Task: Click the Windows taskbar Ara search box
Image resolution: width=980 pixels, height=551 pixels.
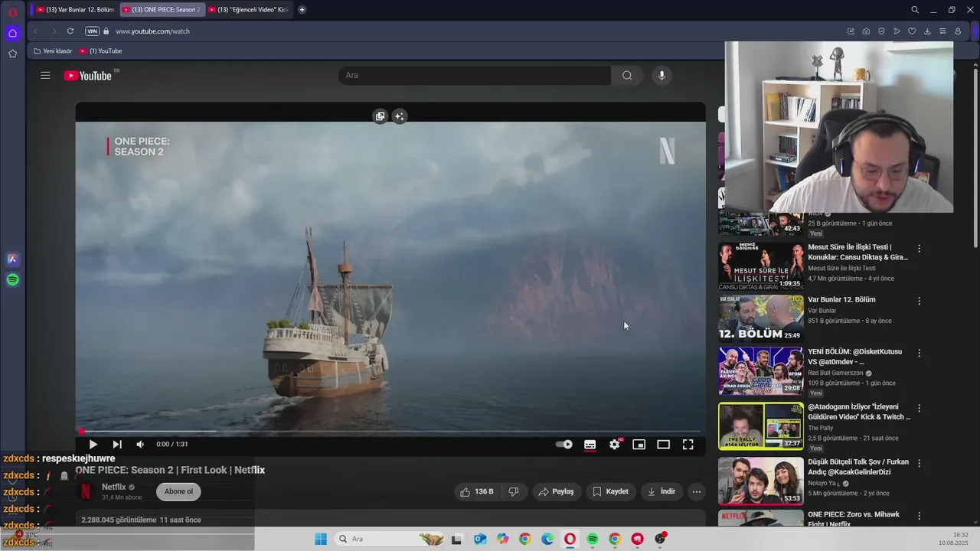Action: (x=390, y=539)
